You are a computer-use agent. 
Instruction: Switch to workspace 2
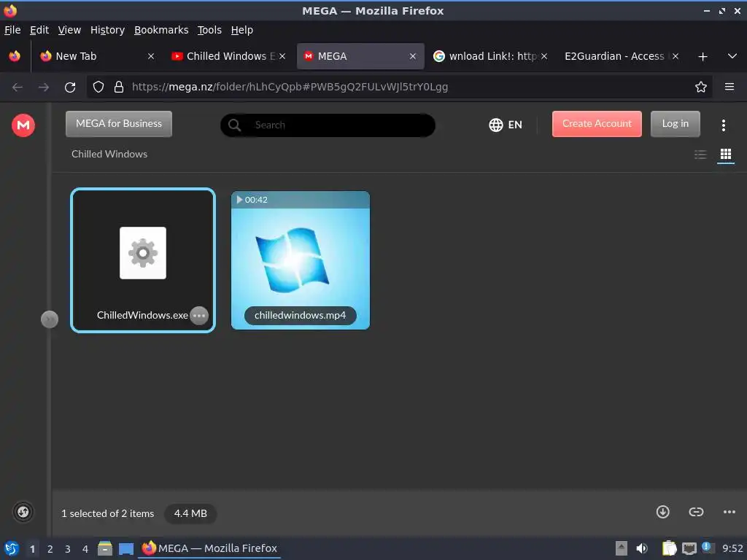[50, 549]
